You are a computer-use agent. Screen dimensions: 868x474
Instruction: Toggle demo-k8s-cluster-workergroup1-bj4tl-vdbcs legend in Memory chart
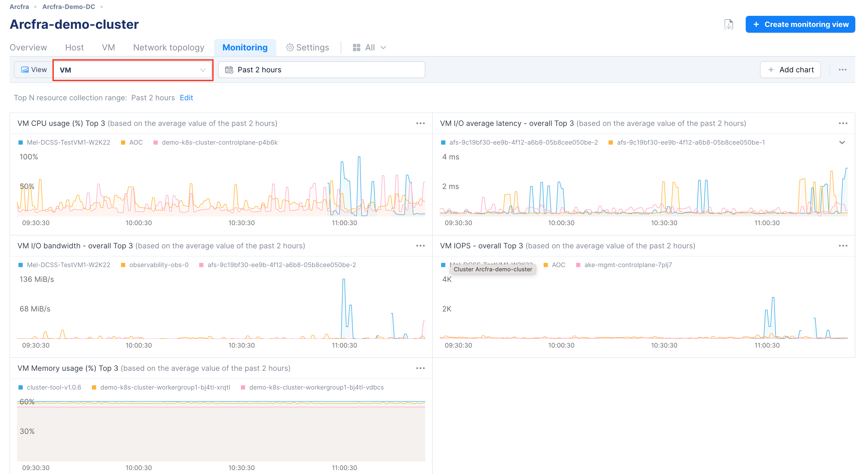click(312, 387)
